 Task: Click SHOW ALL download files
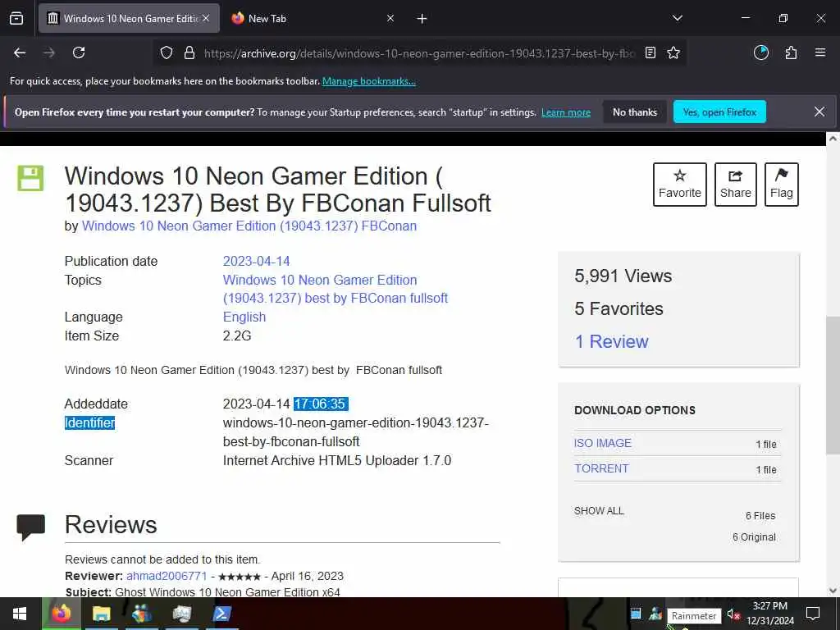point(599,511)
